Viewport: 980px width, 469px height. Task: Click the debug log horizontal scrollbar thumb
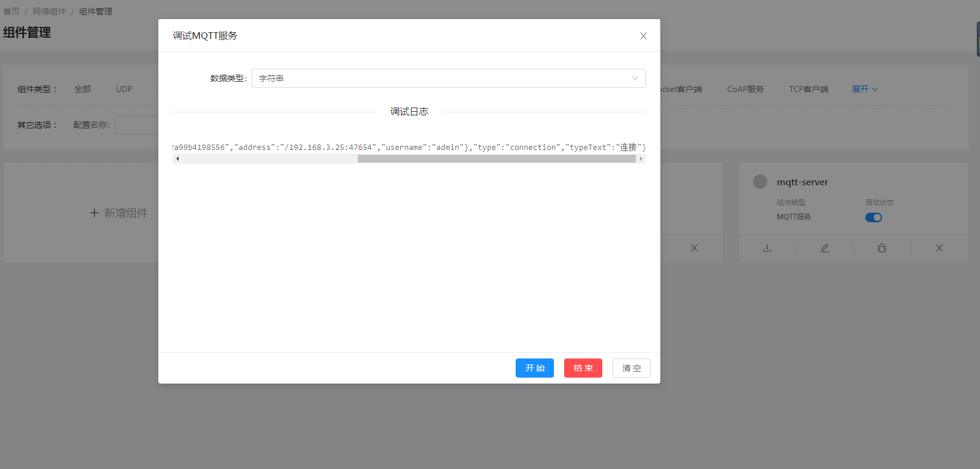pyautogui.click(x=496, y=159)
